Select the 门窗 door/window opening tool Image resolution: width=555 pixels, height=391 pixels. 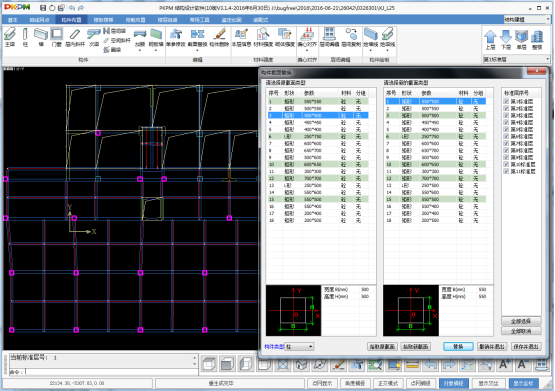(x=56, y=37)
